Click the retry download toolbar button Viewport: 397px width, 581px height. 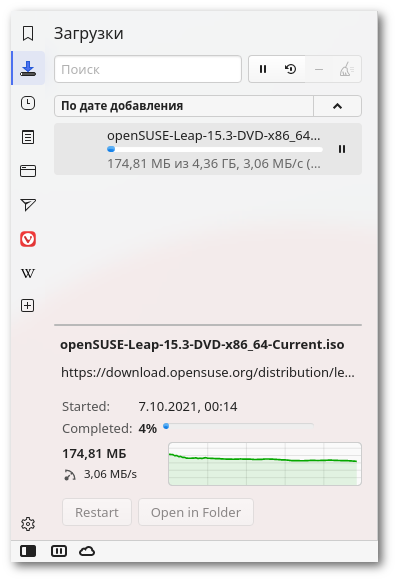[x=291, y=69]
